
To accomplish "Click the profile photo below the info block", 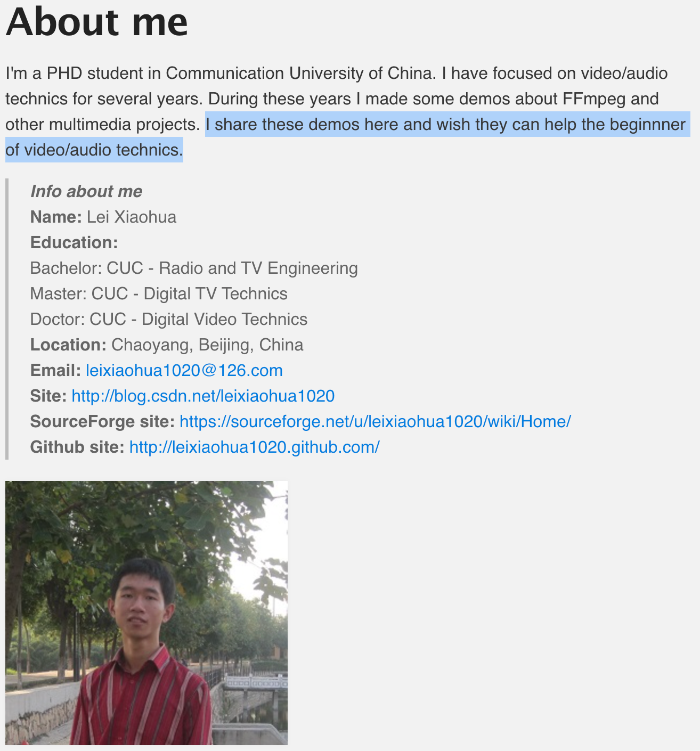I will coord(146,613).
